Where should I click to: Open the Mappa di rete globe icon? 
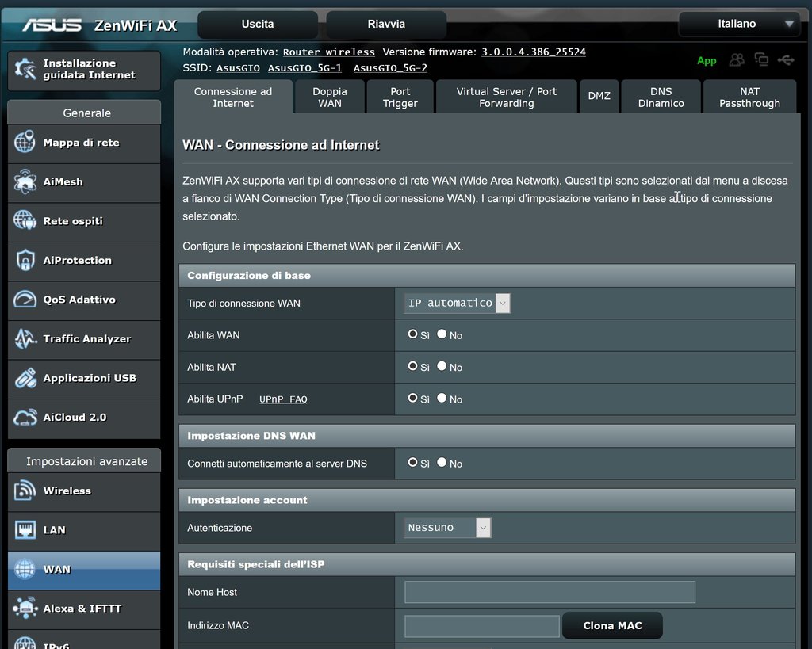pyautogui.click(x=25, y=143)
